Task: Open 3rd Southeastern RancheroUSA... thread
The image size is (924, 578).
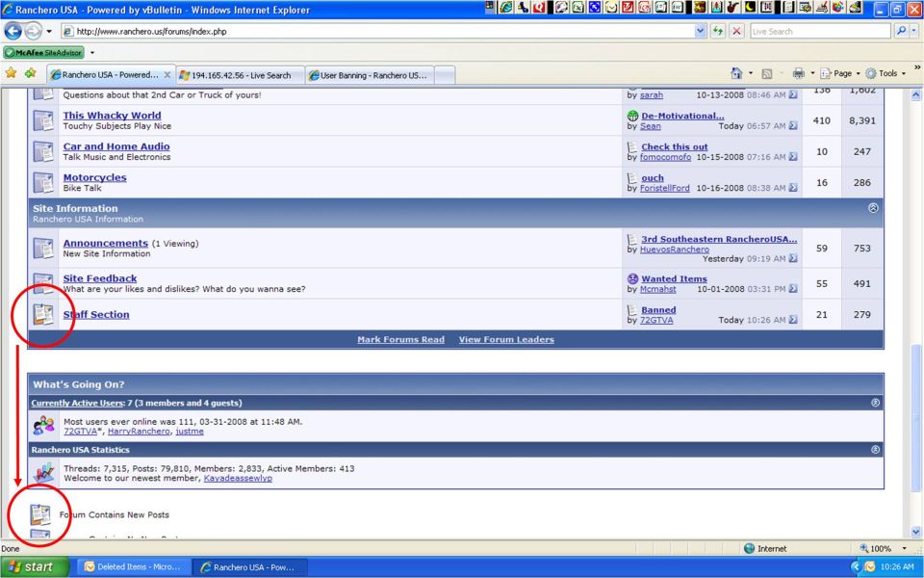Action: click(719, 239)
